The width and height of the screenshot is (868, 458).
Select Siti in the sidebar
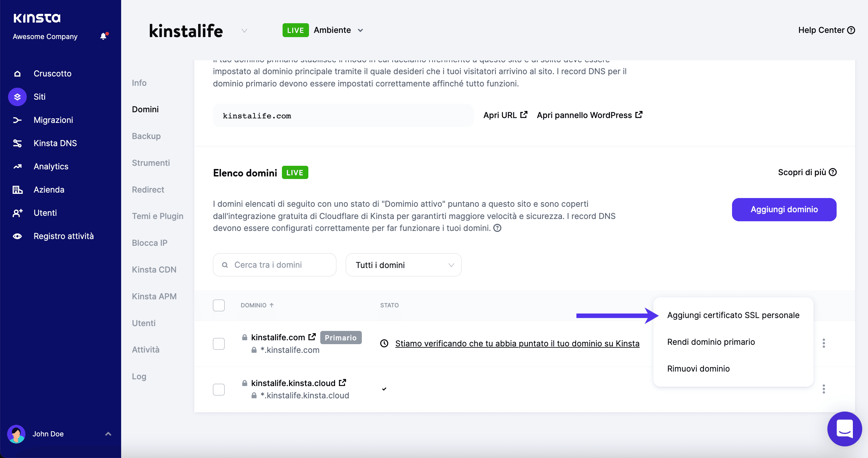tap(39, 97)
